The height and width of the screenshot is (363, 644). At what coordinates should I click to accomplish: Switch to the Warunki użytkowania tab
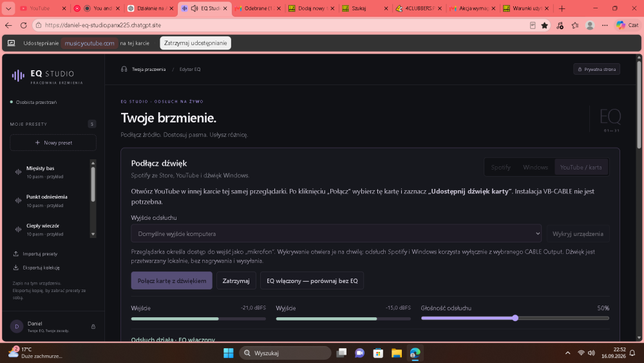click(526, 8)
